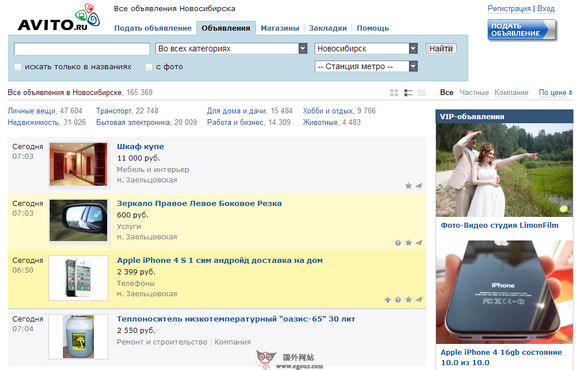Image resolution: width=580 pixels, height=370 pixels.
Task: Send Зеркало Правое listing via paper-plane icon
Action: coord(419,243)
